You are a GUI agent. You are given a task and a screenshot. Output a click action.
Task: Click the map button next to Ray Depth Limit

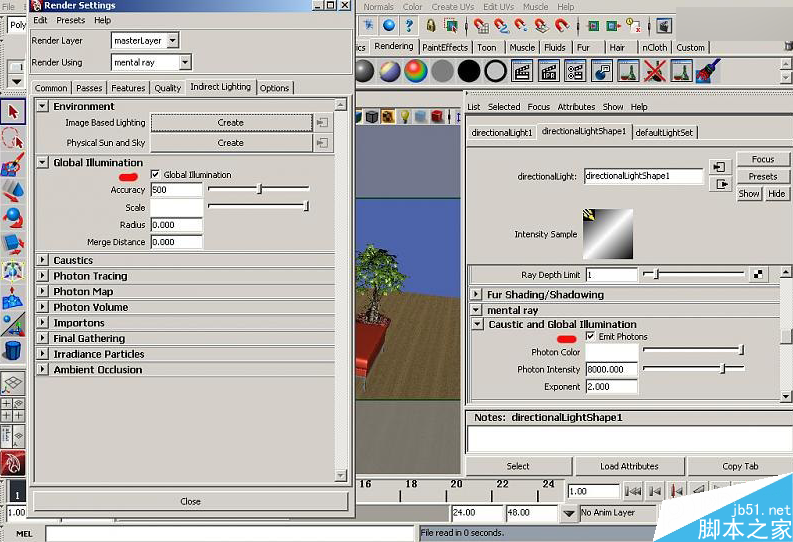(758, 275)
